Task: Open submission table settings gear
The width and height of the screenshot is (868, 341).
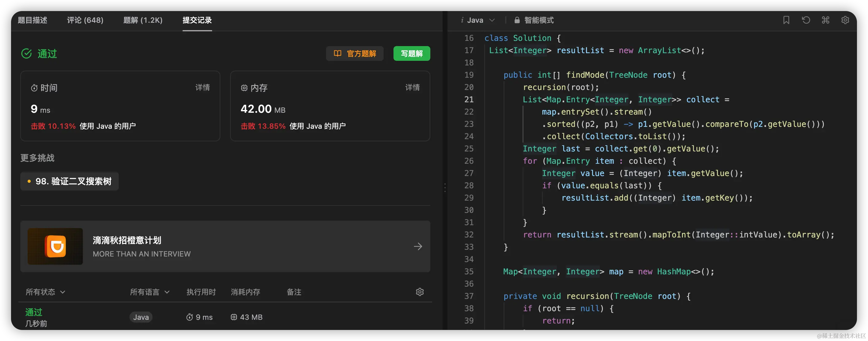Action: [x=420, y=292]
